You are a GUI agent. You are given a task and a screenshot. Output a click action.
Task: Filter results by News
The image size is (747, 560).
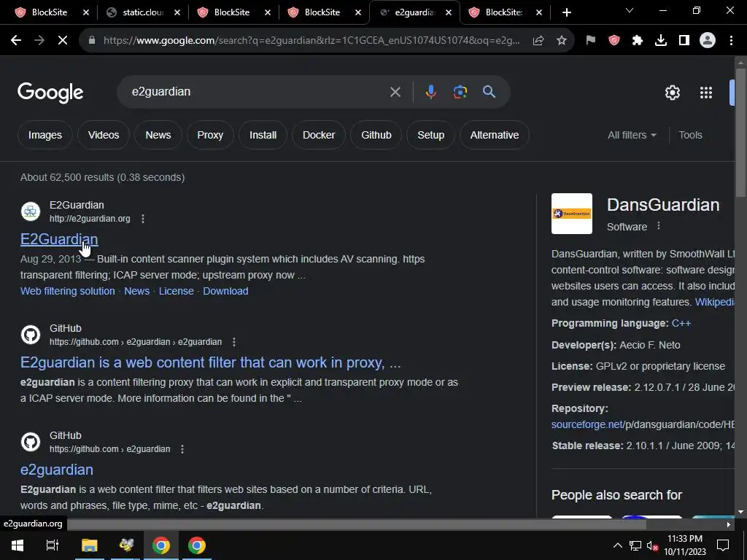click(x=158, y=135)
